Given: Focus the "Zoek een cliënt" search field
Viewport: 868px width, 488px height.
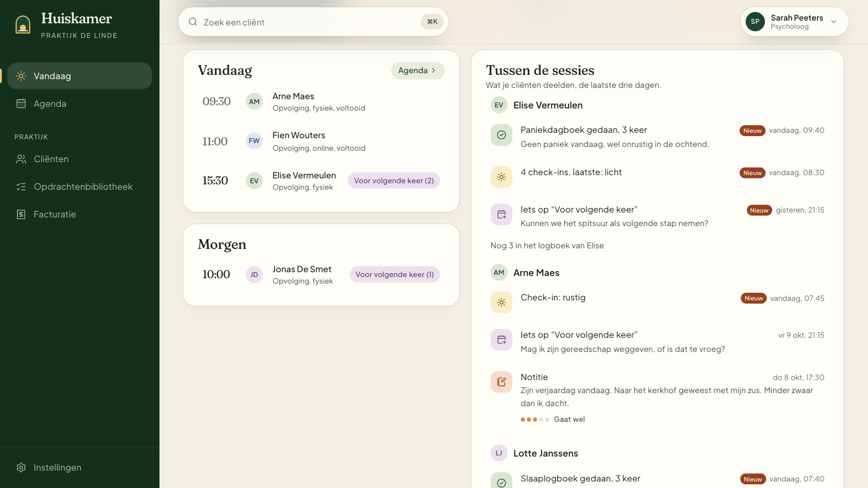Looking at the screenshot, I should point(313,22).
